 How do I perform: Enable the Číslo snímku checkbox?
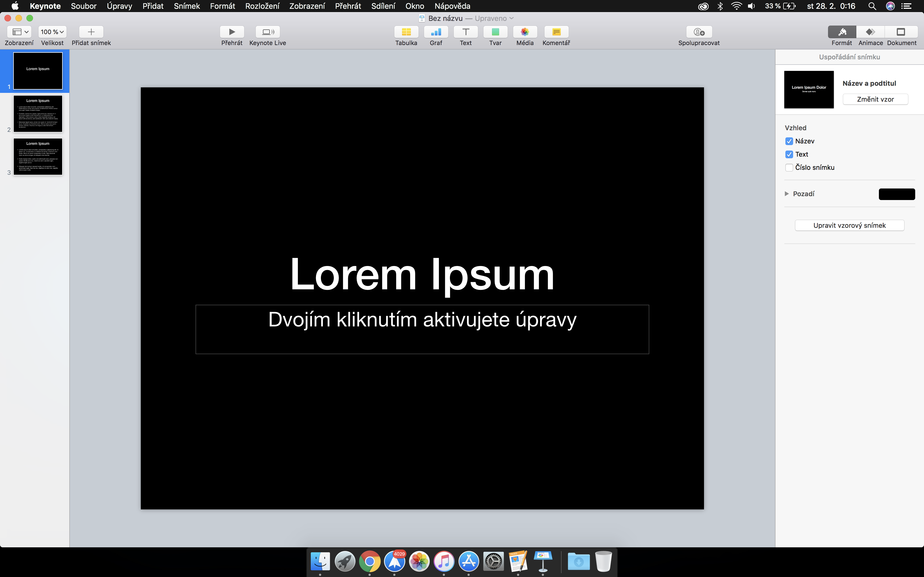(789, 168)
